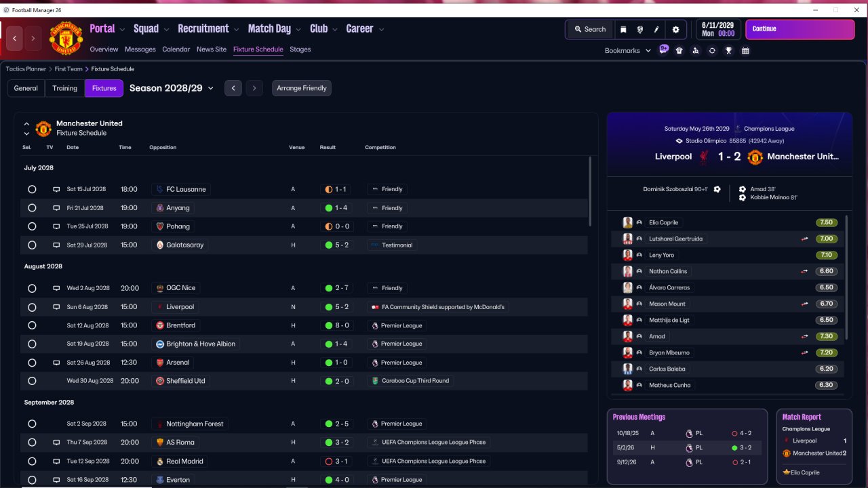Click Manchester United crest in match summary
868x488 pixels.
tap(755, 157)
